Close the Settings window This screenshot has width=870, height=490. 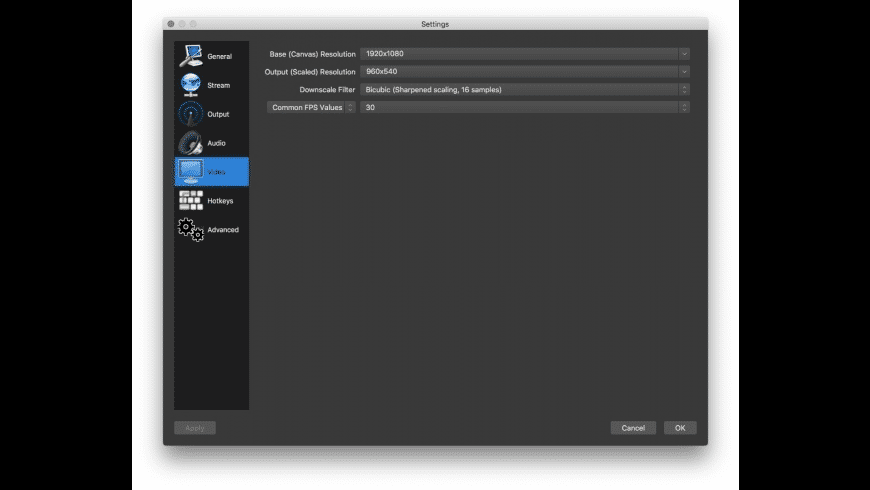click(171, 24)
